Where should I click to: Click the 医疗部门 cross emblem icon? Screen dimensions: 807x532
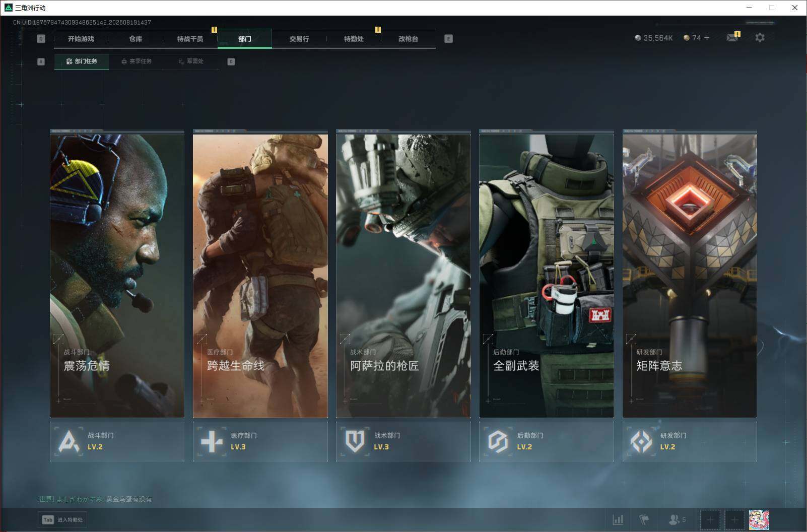coord(212,442)
